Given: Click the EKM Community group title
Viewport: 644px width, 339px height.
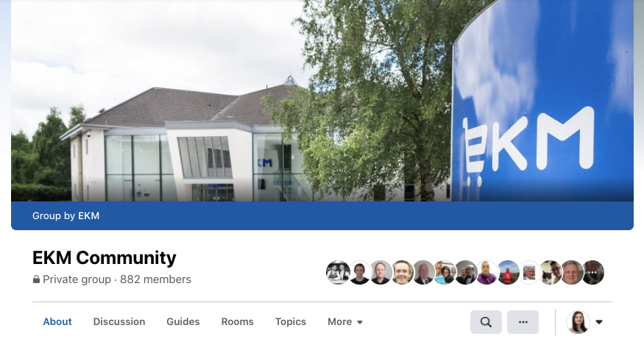Looking at the screenshot, I should [x=105, y=257].
